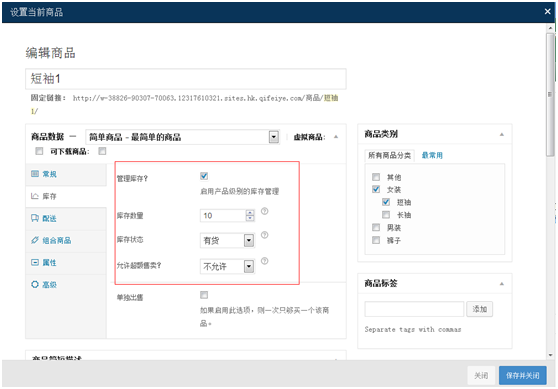Select the 高级 gear icon
This screenshot has width=558, height=389.
click(x=35, y=285)
